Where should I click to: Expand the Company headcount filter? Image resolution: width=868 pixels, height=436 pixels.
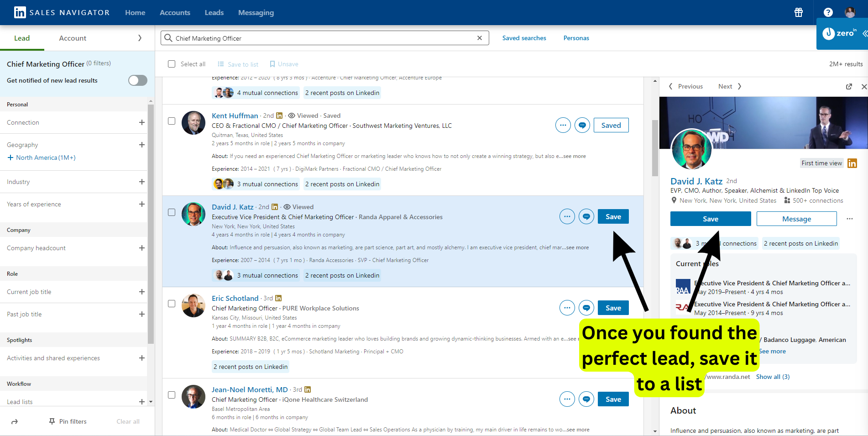pyautogui.click(x=142, y=248)
